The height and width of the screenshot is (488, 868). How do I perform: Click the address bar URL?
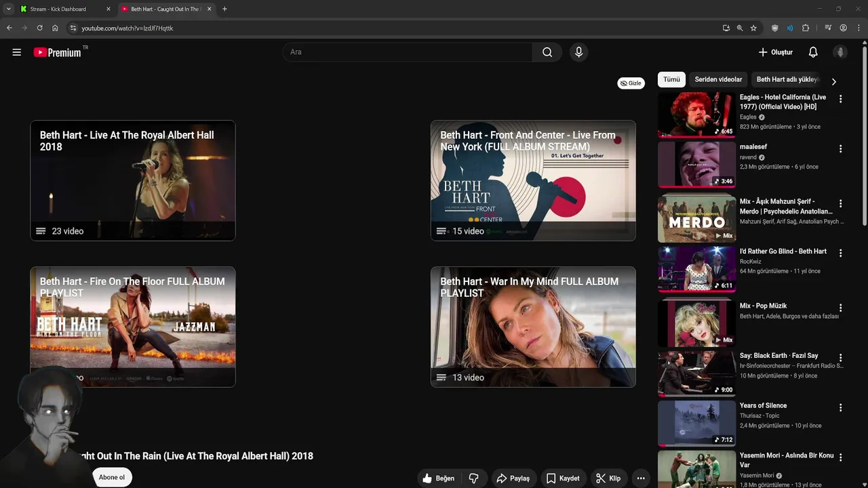[127, 28]
